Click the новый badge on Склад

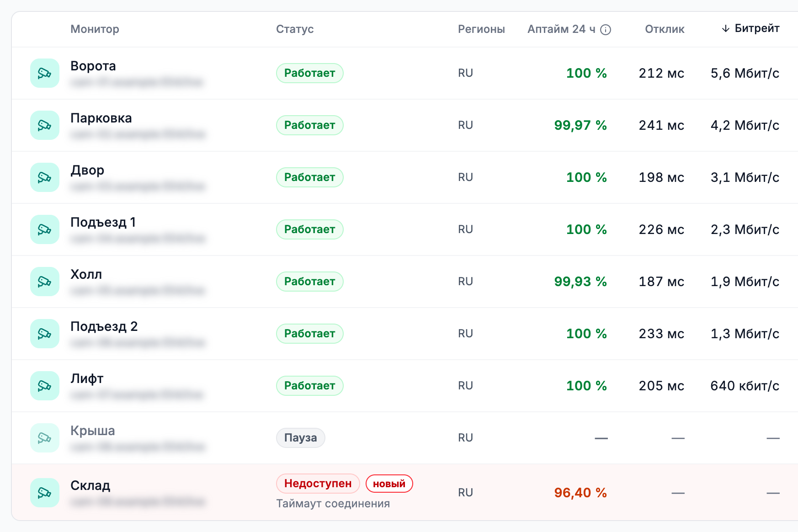[x=389, y=484]
